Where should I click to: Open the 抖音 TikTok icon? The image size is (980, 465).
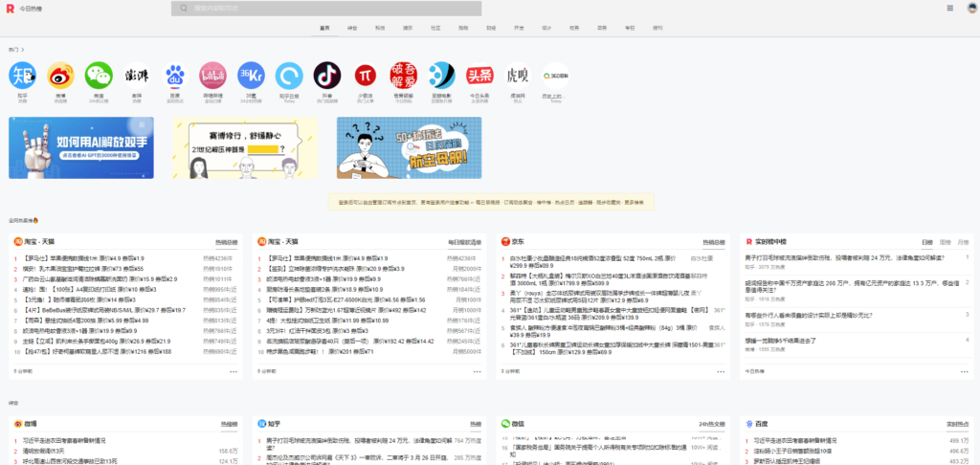(327, 76)
